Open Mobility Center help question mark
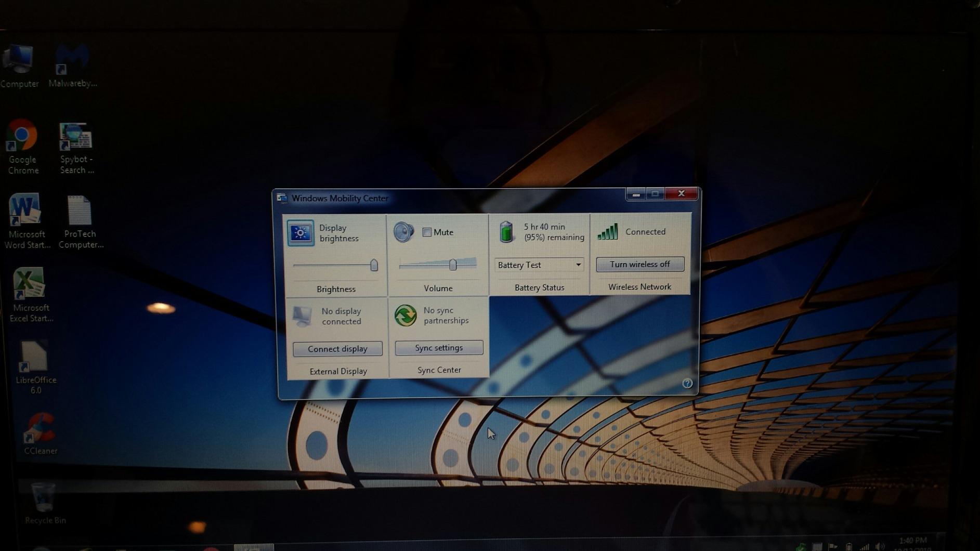Image resolution: width=980 pixels, height=551 pixels. pos(687,384)
